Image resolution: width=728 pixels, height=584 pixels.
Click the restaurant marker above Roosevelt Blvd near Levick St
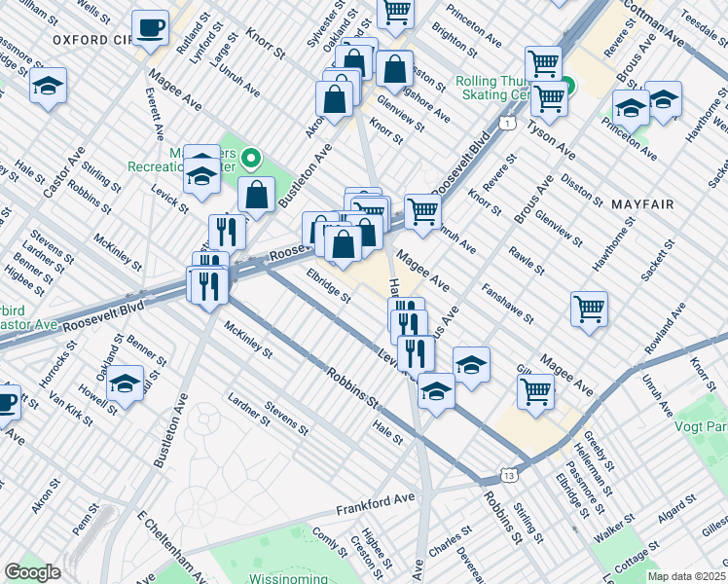(228, 235)
